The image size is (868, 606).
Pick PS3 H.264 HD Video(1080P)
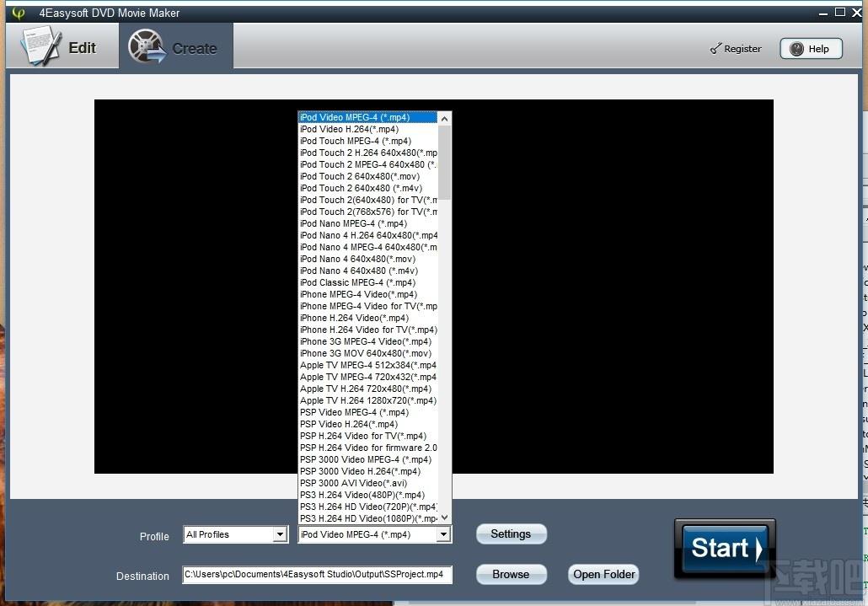[x=368, y=518]
